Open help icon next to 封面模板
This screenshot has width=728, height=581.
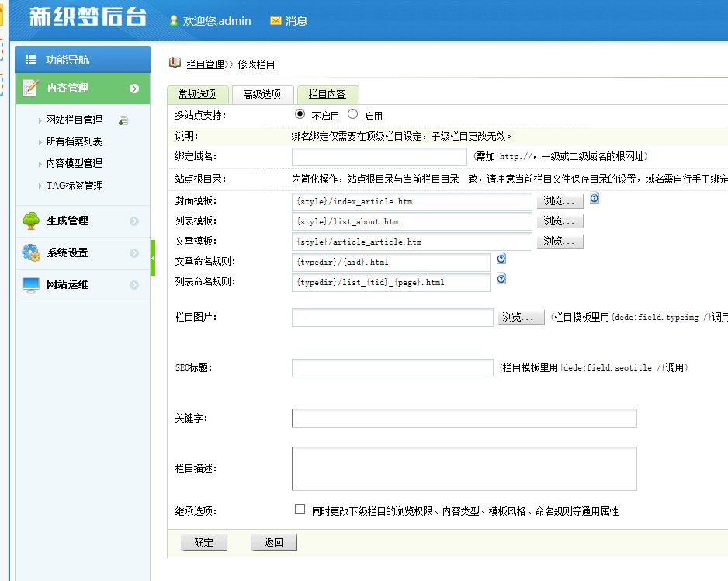595,198
